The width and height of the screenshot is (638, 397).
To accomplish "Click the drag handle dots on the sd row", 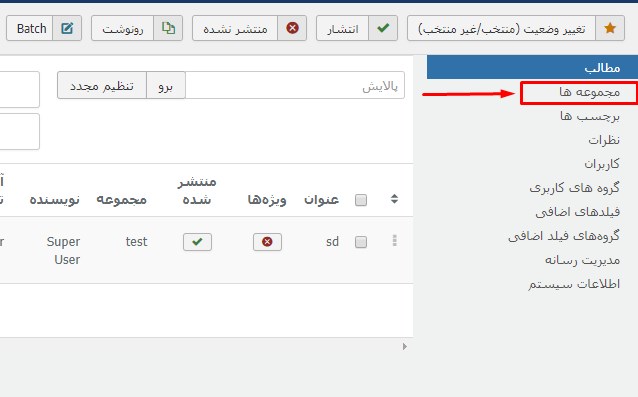I will 394,240.
